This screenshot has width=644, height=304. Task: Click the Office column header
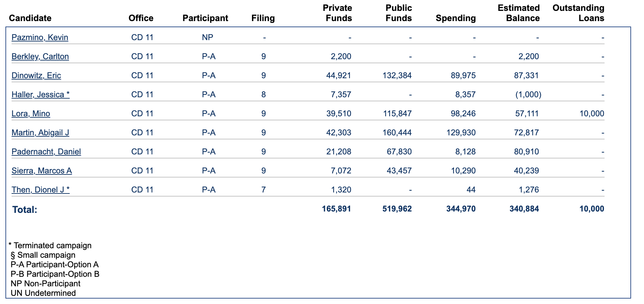(x=141, y=18)
